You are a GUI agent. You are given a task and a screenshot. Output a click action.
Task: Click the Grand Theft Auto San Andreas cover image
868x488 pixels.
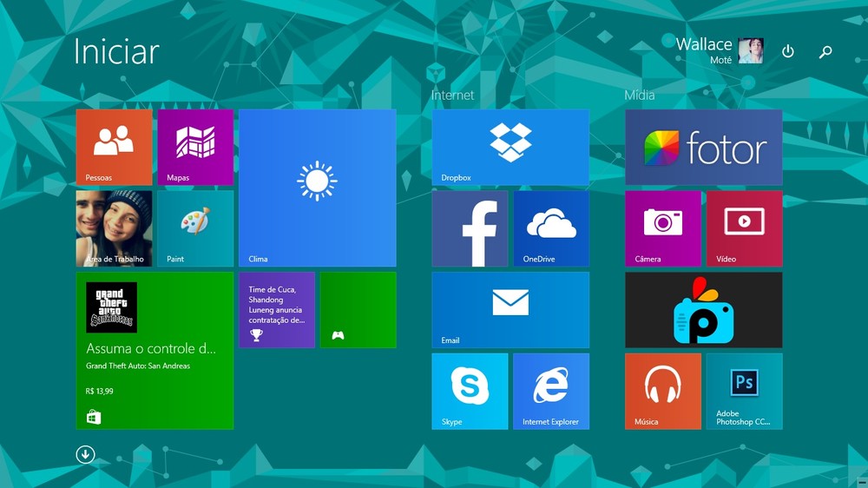tap(111, 307)
